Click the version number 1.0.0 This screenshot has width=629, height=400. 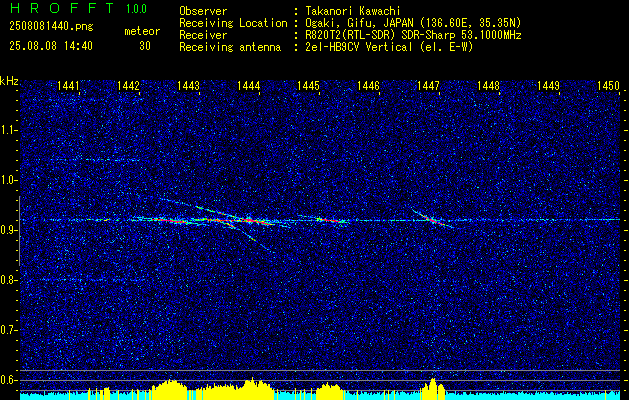click(x=136, y=9)
